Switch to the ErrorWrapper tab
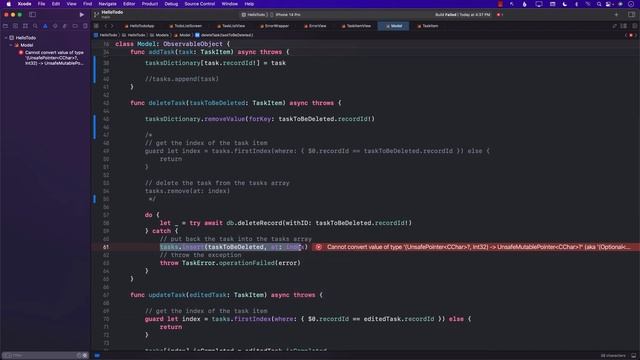The image size is (640, 360). [274, 26]
